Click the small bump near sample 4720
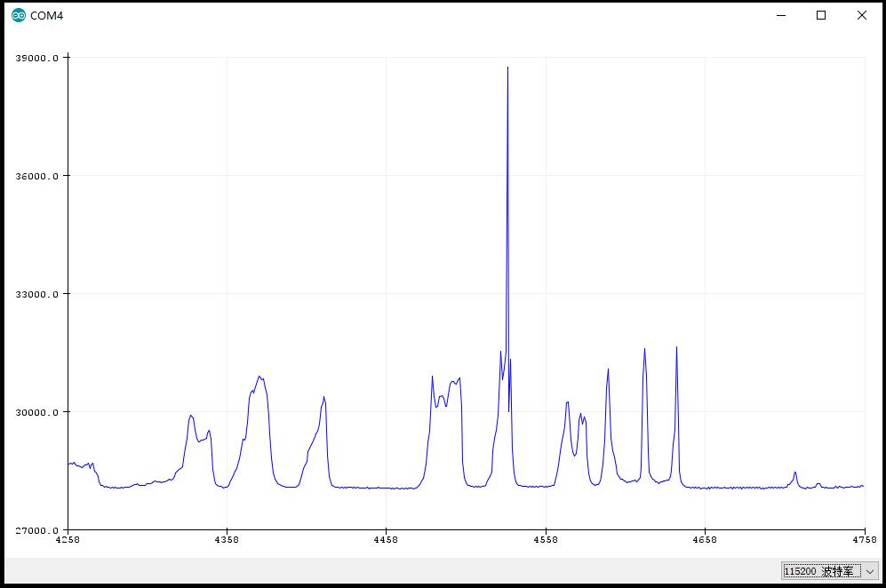The image size is (886, 588). [795, 473]
